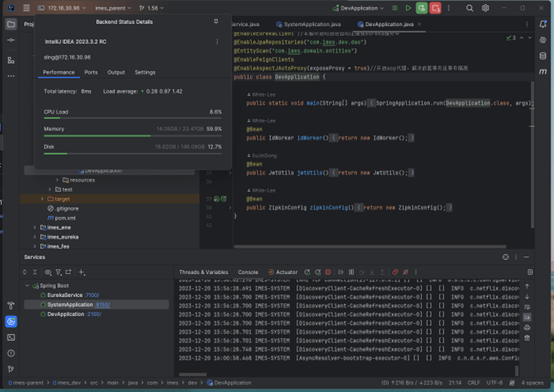This screenshot has height=392, width=554.
Task: Toggle scroll to end in console
Action: [527, 317]
